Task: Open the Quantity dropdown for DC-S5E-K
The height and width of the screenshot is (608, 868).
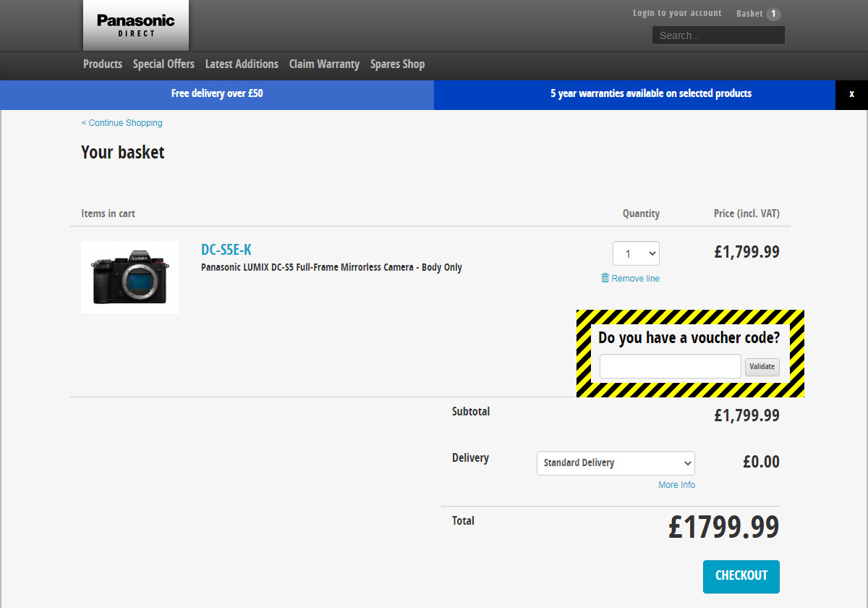Action: click(x=636, y=253)
